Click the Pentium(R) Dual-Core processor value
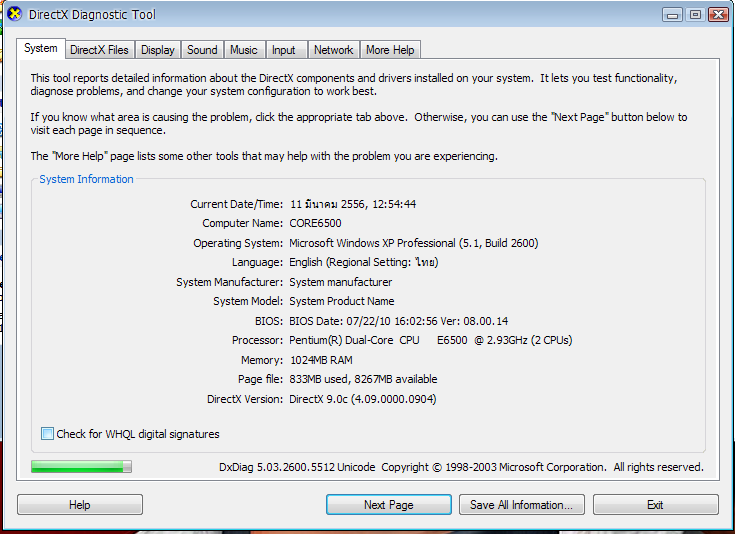This screenshot has width=735, height=534. (431, 340)
